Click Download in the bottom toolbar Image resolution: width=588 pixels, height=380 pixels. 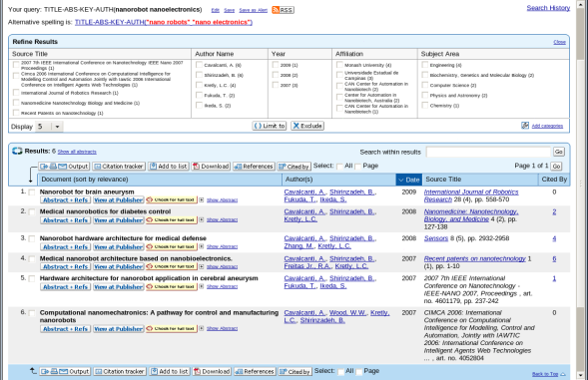tap(212, 371)
